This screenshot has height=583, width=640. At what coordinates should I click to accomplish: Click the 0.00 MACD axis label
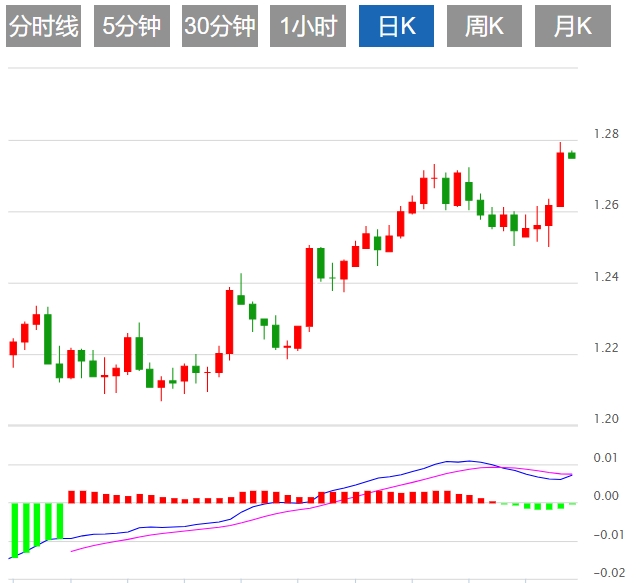click(x=606, y=496)
